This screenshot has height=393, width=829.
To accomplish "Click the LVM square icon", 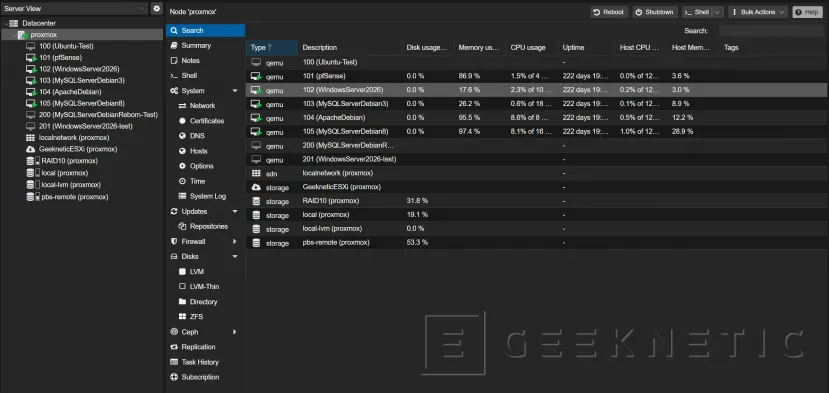I will point(182,272).
